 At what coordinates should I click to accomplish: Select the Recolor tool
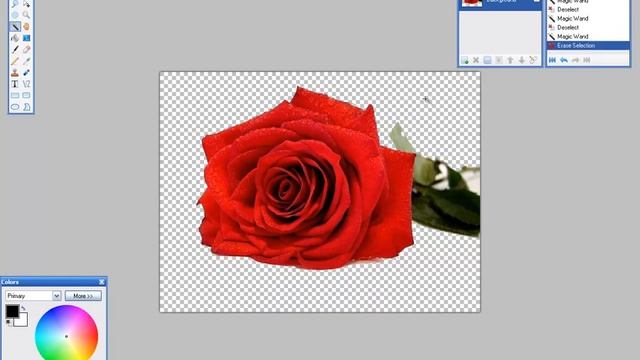[x=26, y=73]
